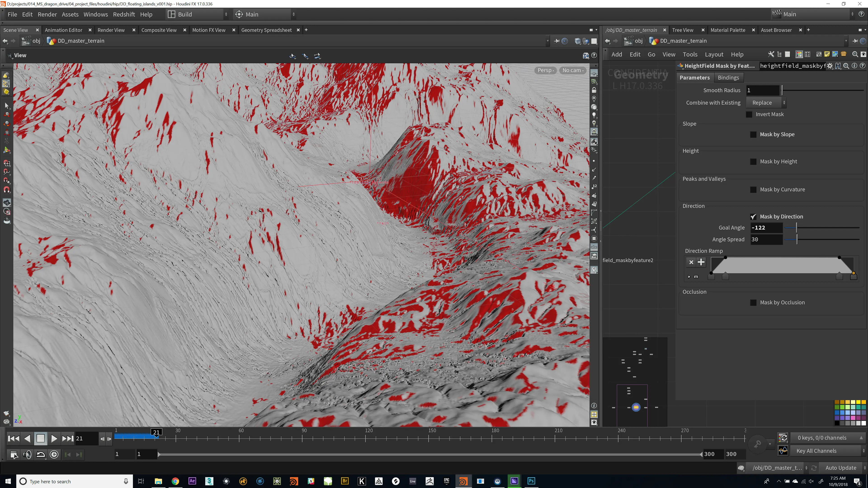Image resolution: width=868 pixels, height=488 pixels.
Task: Play animation backwards
Action: click(x=27, y=438)
